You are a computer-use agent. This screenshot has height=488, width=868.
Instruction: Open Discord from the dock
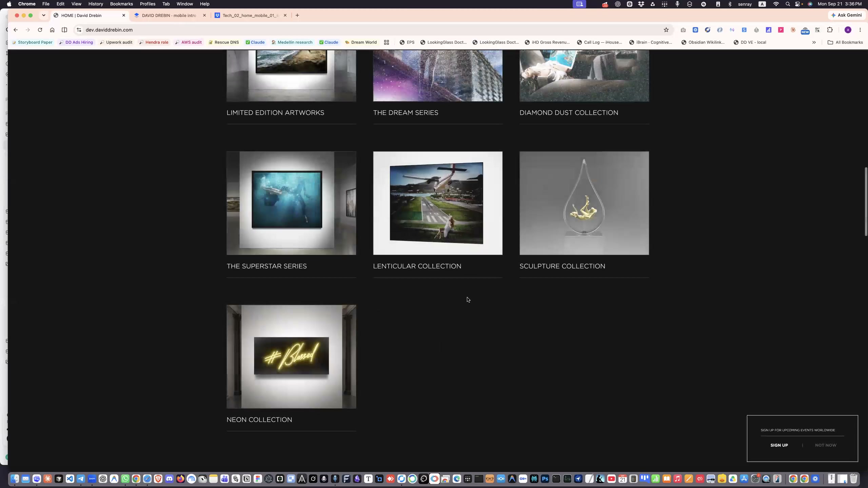pos(169,479)
